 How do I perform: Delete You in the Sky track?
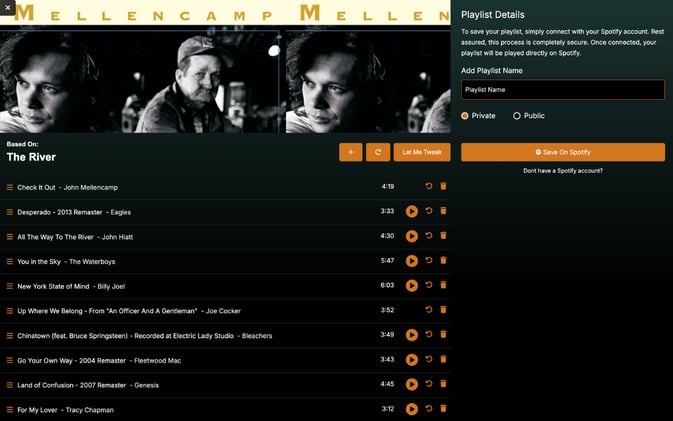(x=443, y=260)
